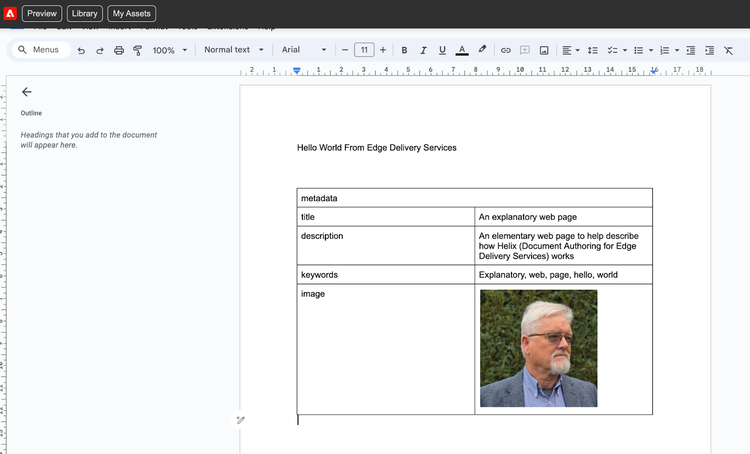Toggle italic formatting
Screen dimensions: 750x454
pyautogui.click(x=423, y=50)
